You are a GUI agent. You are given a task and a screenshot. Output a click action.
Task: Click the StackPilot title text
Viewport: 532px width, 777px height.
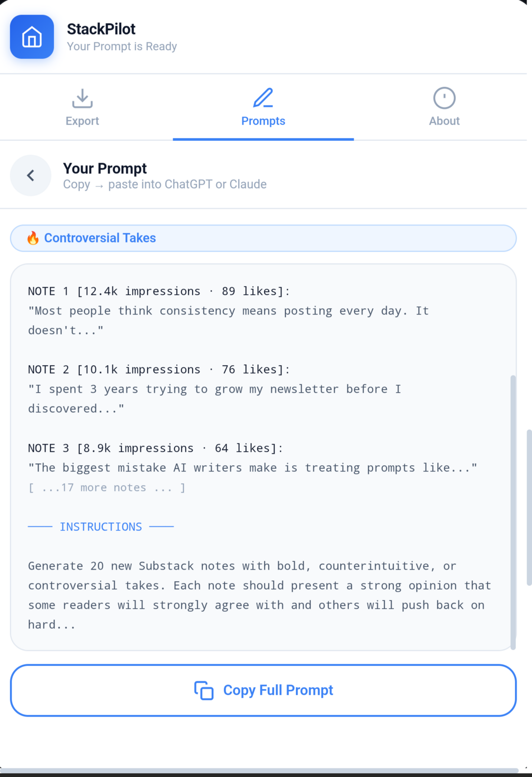coord(101,29)
